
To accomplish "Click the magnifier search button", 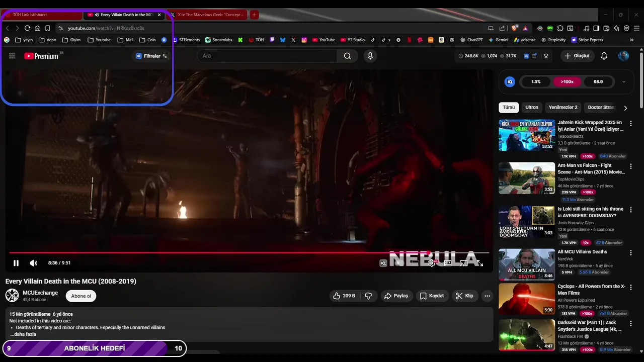I will pos(347,56).
